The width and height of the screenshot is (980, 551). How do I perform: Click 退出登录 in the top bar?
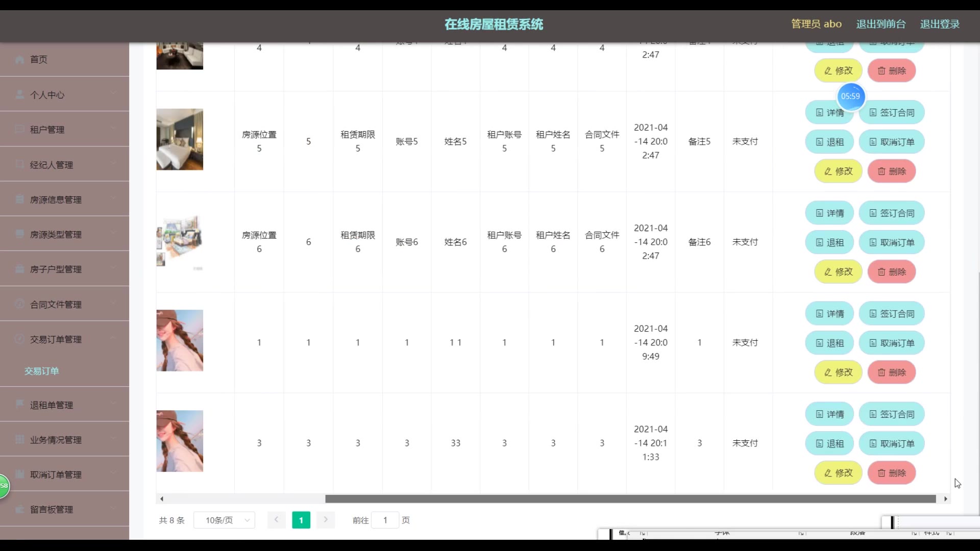tap(940, 24)
